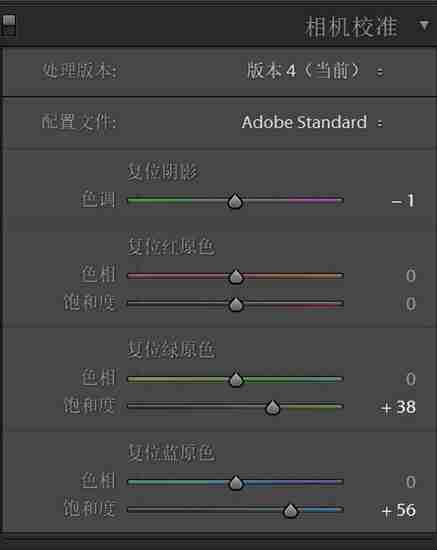Click the blue primary 色相 slider thumb
Image resolution: width=437 pixels, height=550 pixels.
click(236, 483)
